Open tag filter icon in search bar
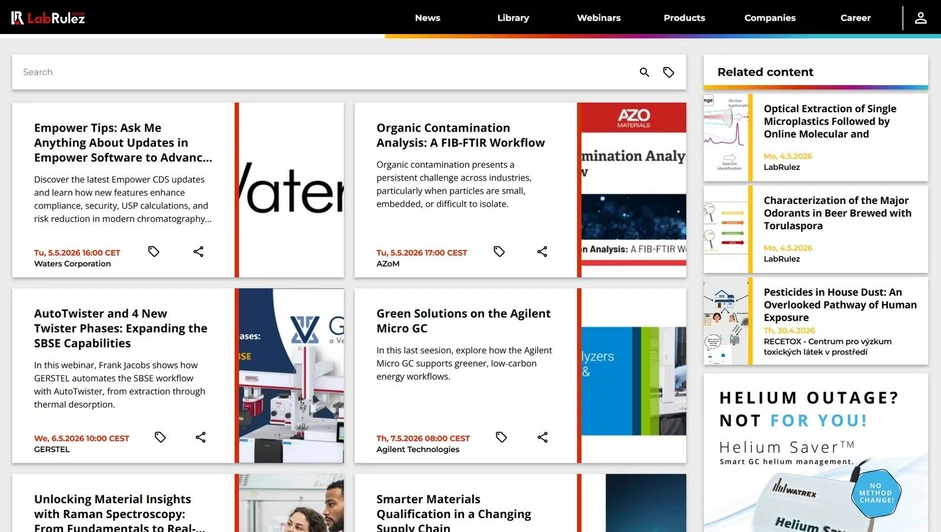Screen dimensions: 941x532 click(669, 72)
